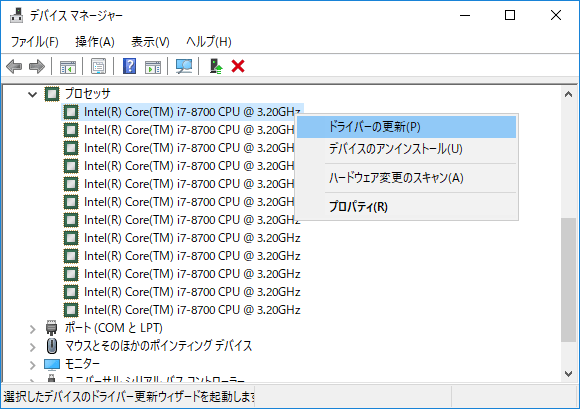
Task: Click the モニター monitor icon
Action: tap(52, 364)
